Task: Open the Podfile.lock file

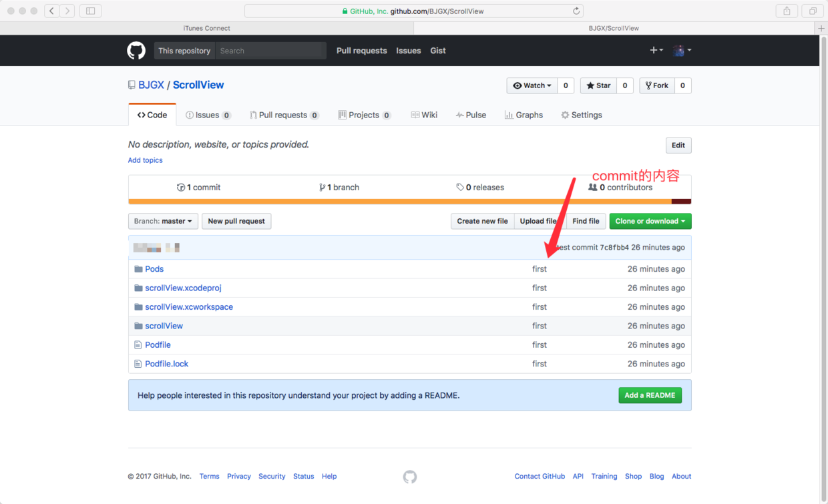Action: pyautogui.click(x=167, y=364)
